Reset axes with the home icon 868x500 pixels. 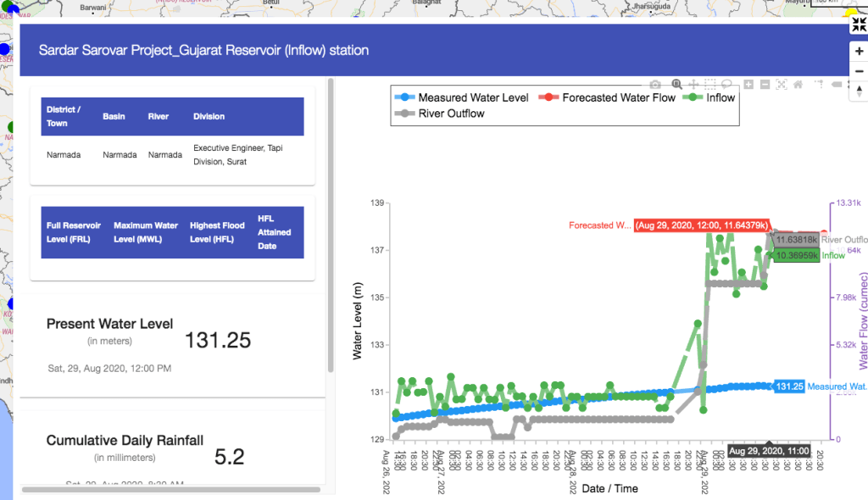click(x=798, y=85)
